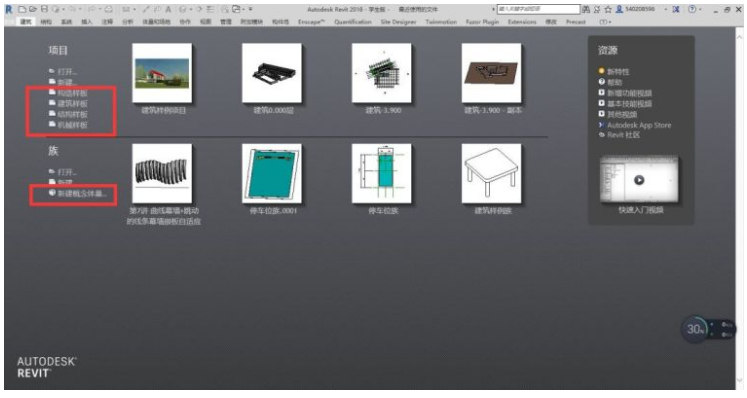Open the 建筑样例族 table family thumbnail

[x=492, y=173]
